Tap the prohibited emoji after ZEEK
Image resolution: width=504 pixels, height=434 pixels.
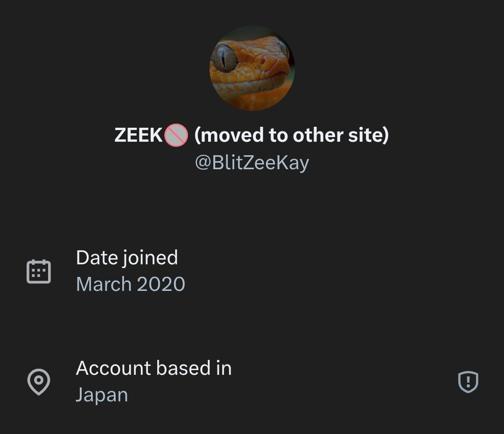point(176,136)
